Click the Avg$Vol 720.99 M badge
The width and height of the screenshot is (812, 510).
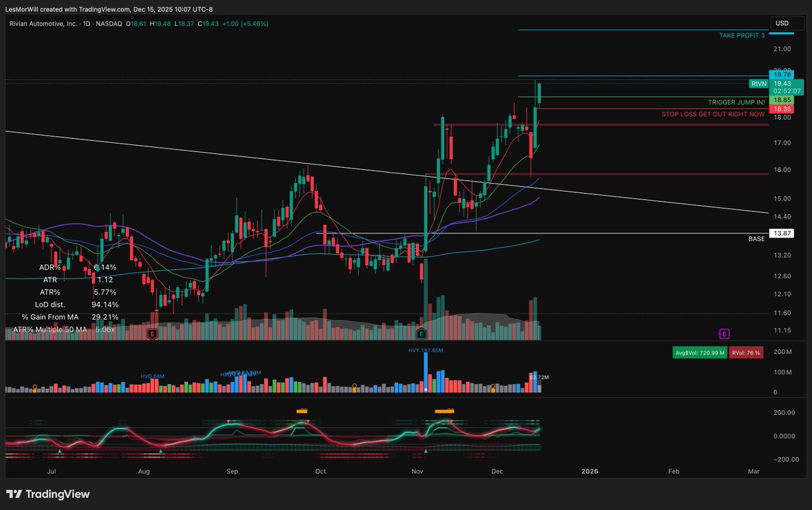(x=700, y=353)
